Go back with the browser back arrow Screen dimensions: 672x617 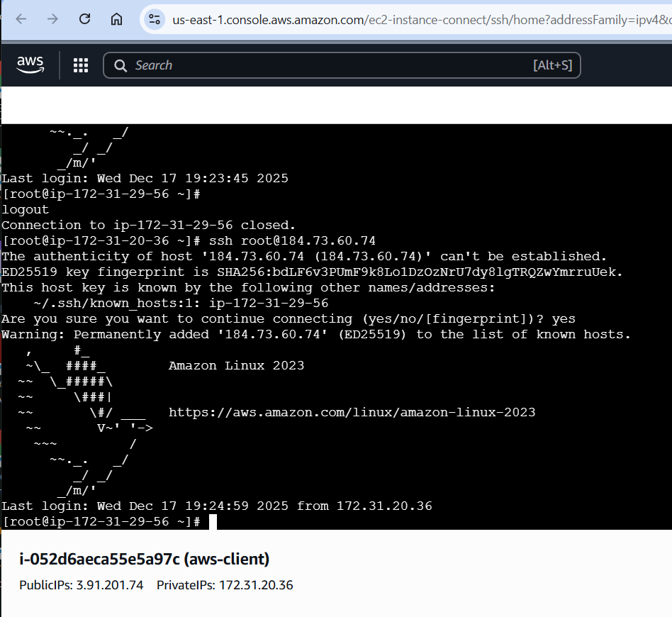21,19
